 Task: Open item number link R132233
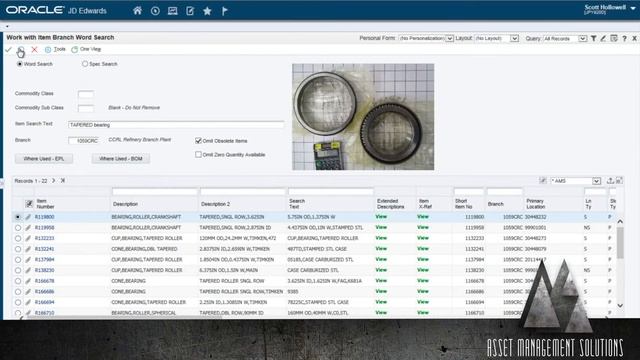coord(44,238)
